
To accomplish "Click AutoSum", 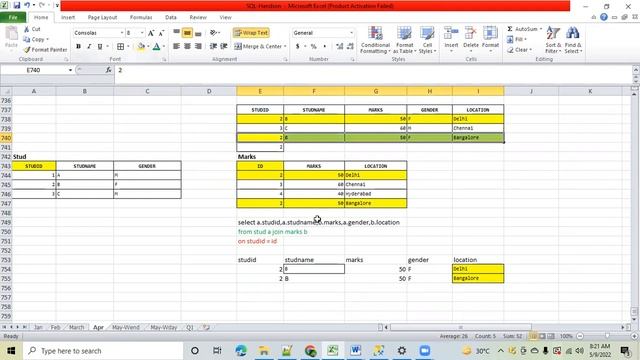I will tap(522, 29).
